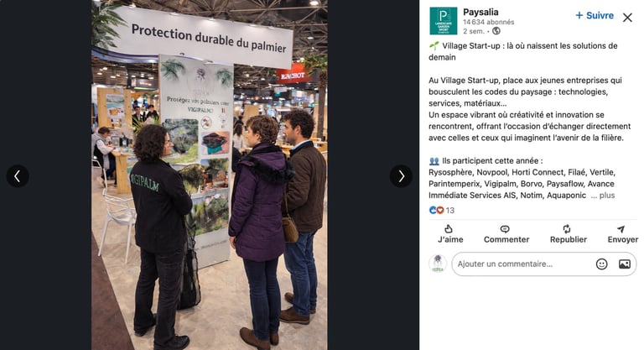
Task: View the 13 reactions list
Action: [450, 210]
